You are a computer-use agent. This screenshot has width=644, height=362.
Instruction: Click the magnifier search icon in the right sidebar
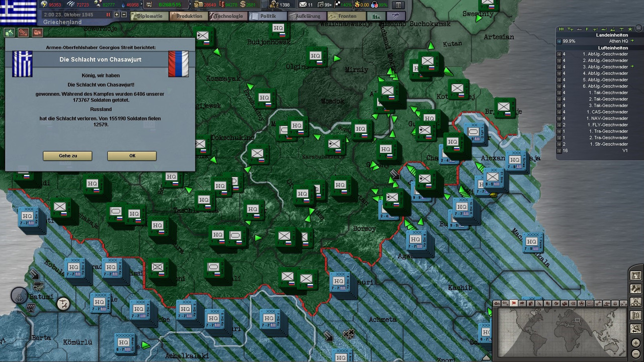click(x=636, y=329)
